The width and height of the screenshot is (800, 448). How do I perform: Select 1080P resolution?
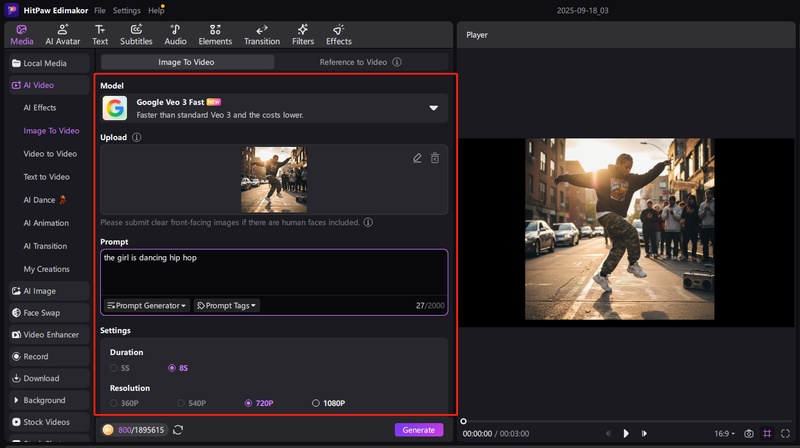coord(329,403)
